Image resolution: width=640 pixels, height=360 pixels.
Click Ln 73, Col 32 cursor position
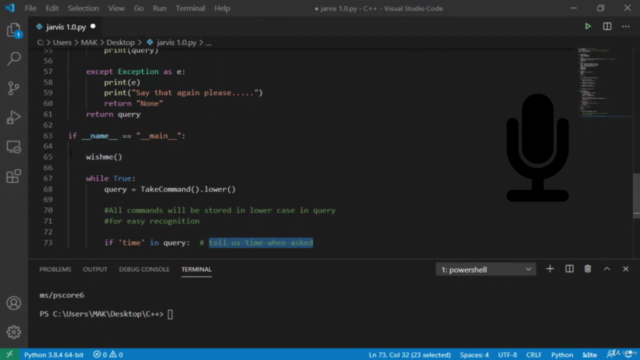409,355
